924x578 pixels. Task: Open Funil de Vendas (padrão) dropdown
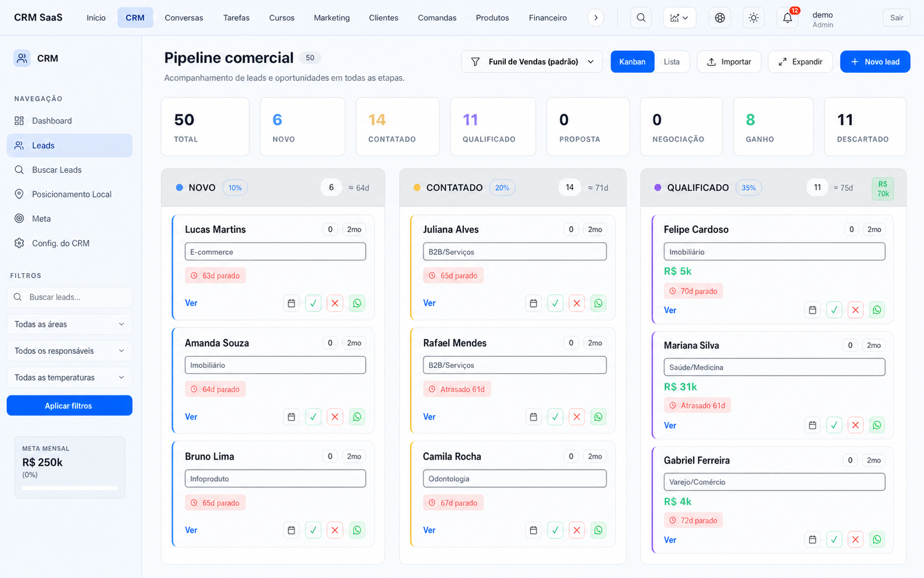[532, 62]
